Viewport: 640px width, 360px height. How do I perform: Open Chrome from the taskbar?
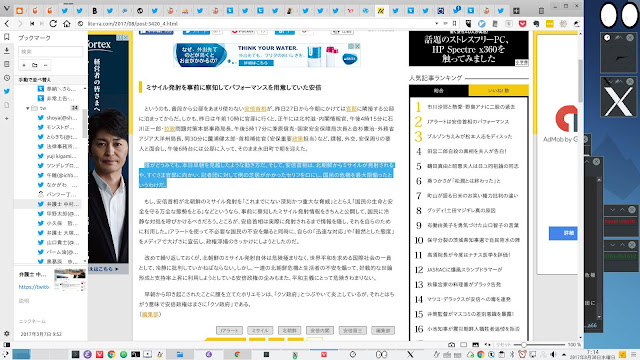click(x=111, y=354)
